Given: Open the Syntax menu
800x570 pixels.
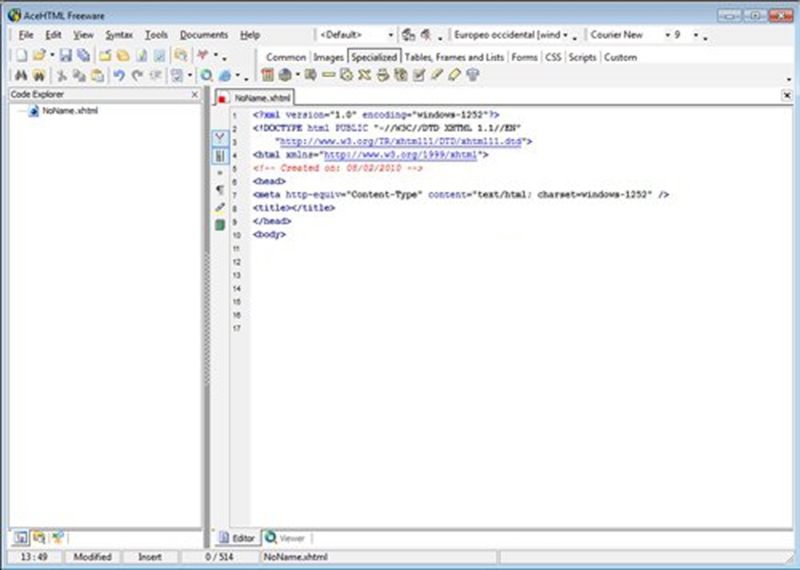Looking at the screenshot, I should [x=119, y=35].
